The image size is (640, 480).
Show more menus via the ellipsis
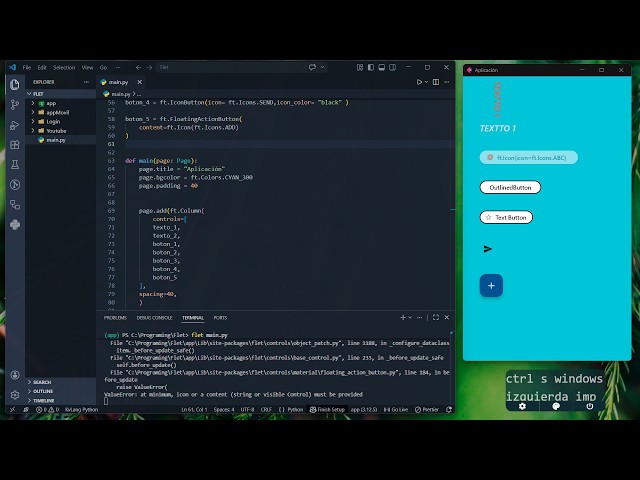pyautogui.click(x=118, y=67)
